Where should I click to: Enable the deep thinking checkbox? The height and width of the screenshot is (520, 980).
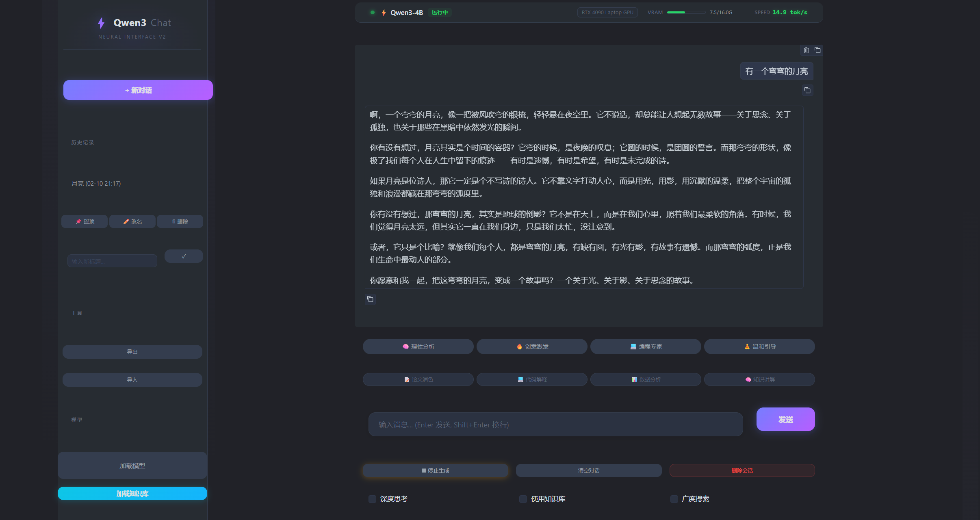coord(372,499)
